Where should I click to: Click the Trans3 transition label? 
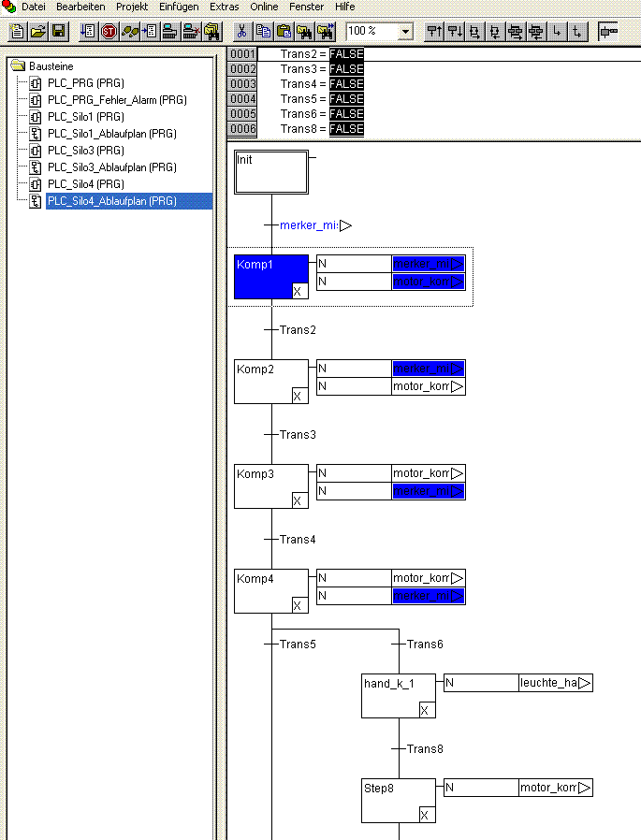point(298,434)
